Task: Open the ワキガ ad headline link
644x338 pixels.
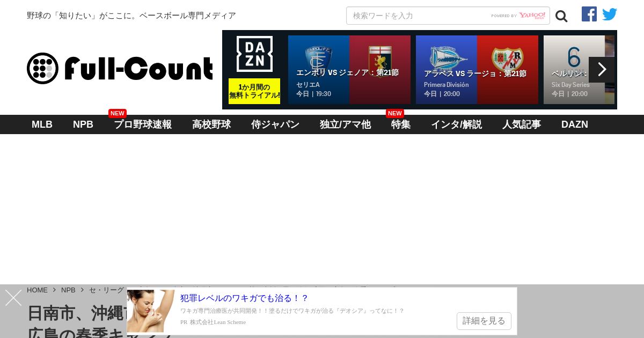Action: [x=244, y=298]
